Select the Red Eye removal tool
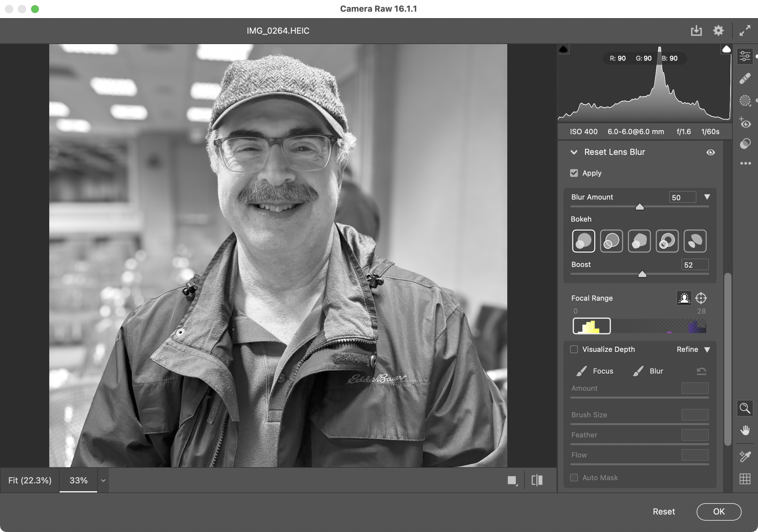The image size is (758, 532). click(745, 123)
